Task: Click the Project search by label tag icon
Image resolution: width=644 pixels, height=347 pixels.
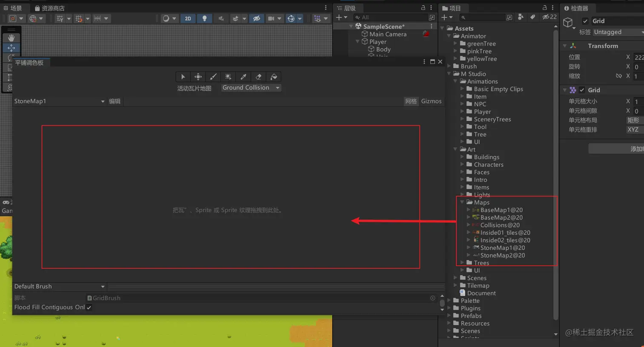Action: [532, 17]
